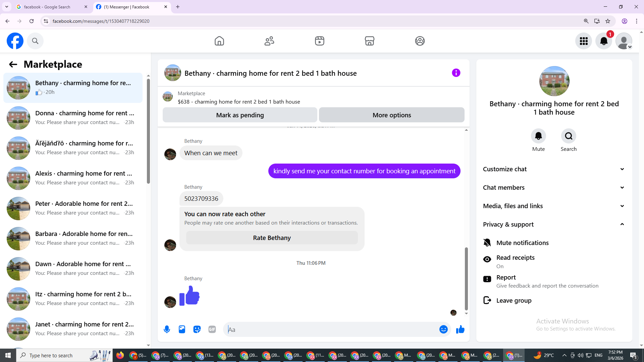Image resolution: width=644 pixels, height=362 pixels.
Task: Click the Rate Bethany button
Action: coord(272,238)
